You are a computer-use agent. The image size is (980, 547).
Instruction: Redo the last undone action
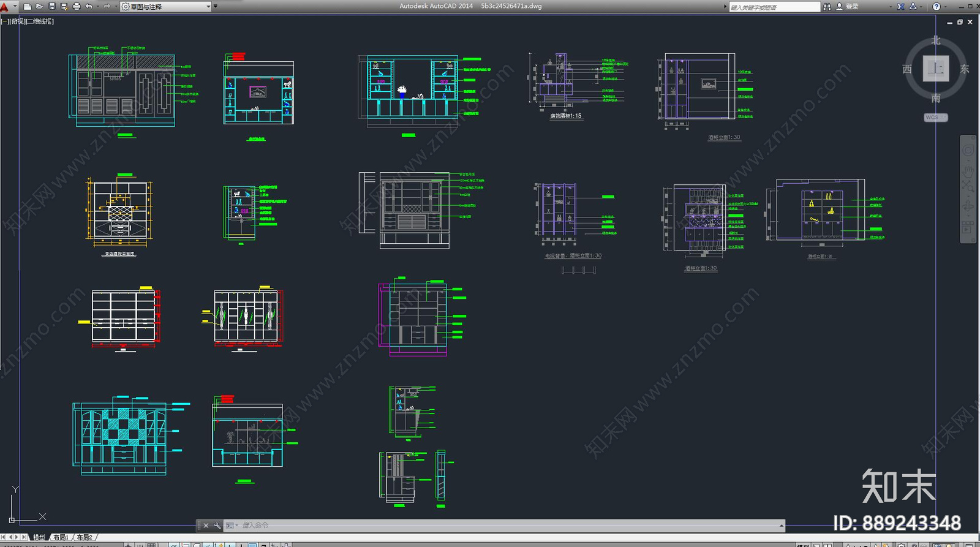(107, 6)
